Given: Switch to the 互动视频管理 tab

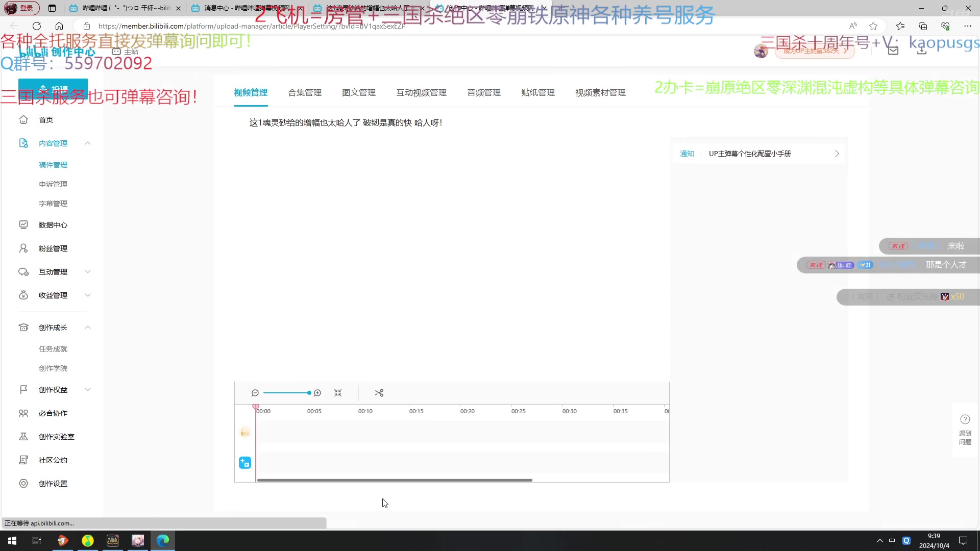Looking at the screenshot, I should pyautogui.click(x=422, y=93).
